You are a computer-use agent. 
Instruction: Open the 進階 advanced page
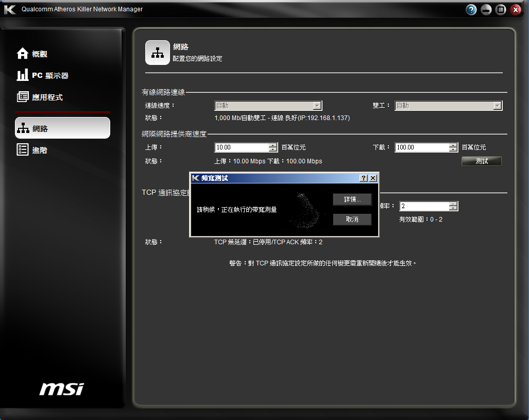[x=32, y=150]
